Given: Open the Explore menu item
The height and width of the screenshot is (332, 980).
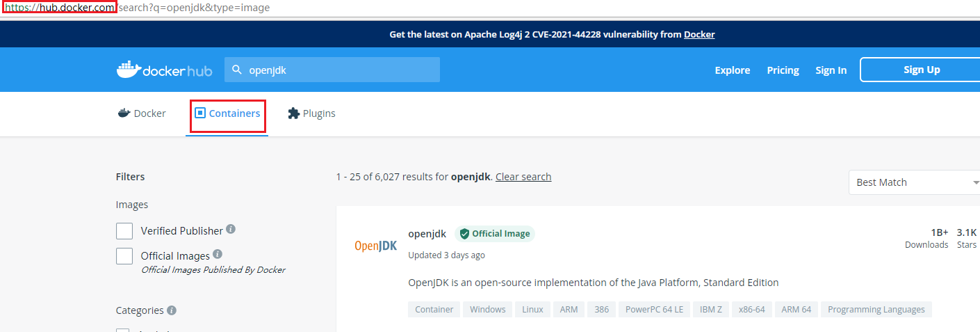Looking at the screenshot, I should tap(732, 70).
